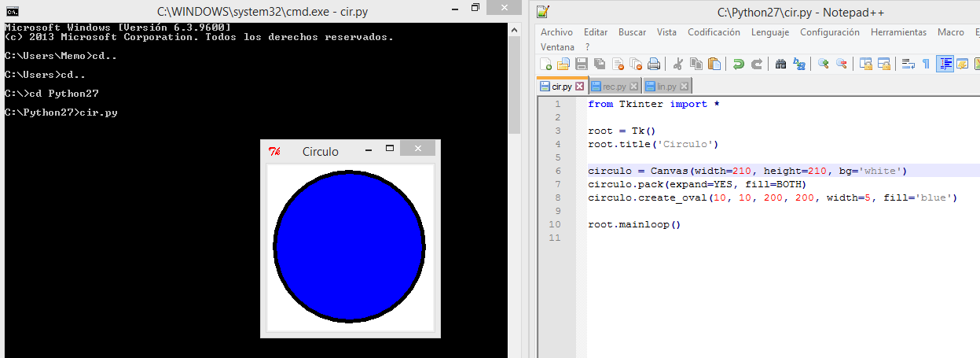Minimize the Circulo window
This screenshot has height=358, width=980.
[369, 149]
